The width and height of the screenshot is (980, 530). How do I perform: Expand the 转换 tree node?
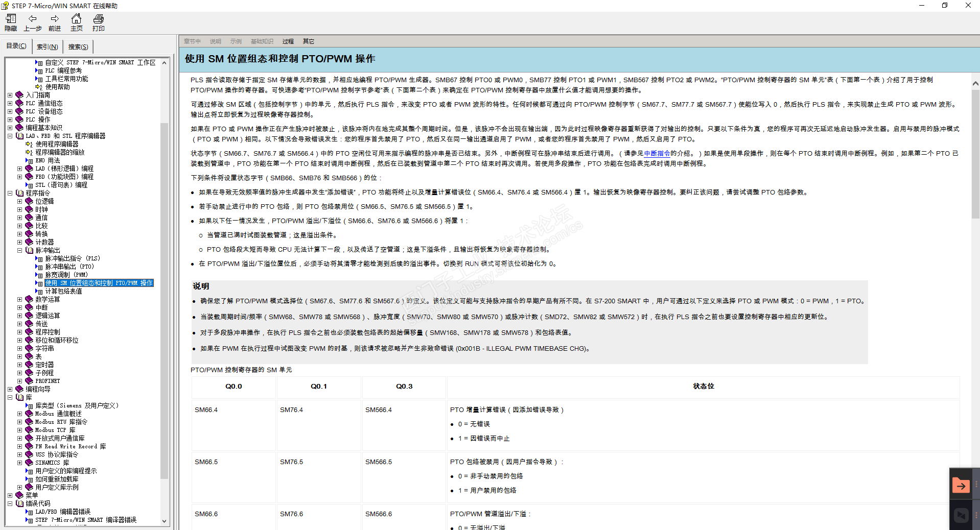(19, 234)
